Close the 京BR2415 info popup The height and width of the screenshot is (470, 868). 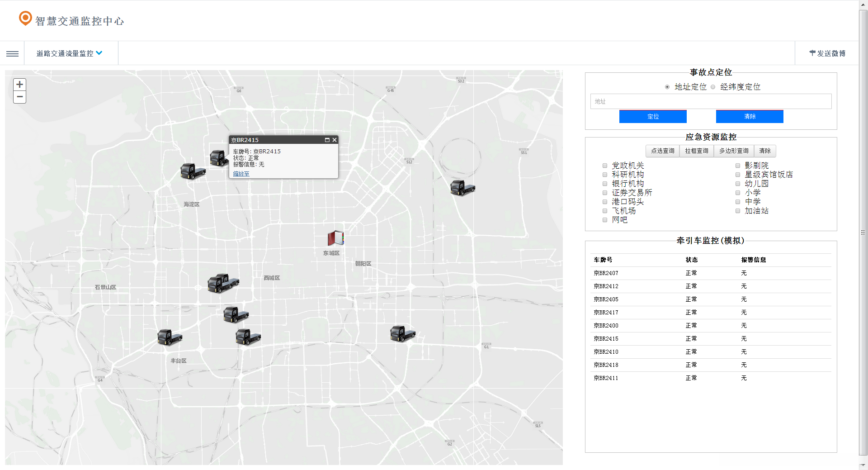tap(335, 140)
